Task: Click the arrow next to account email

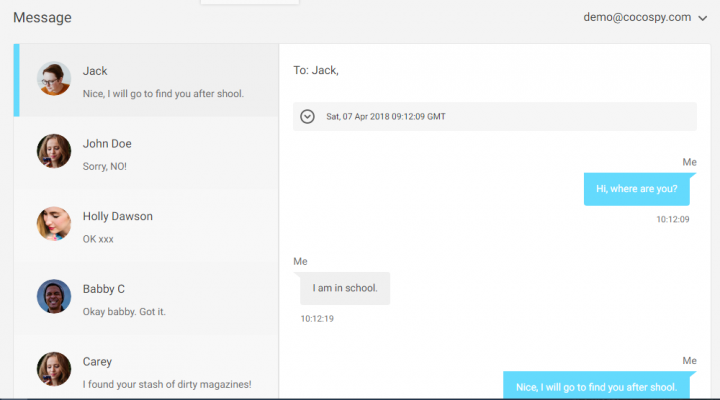Action: coord(703,18)
